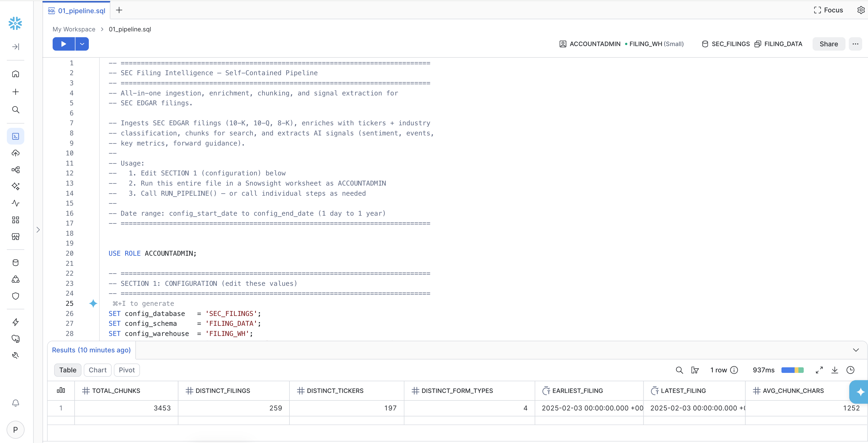Show row count info icon
Viewport: 868px width, 443px height.
[734, 370]
